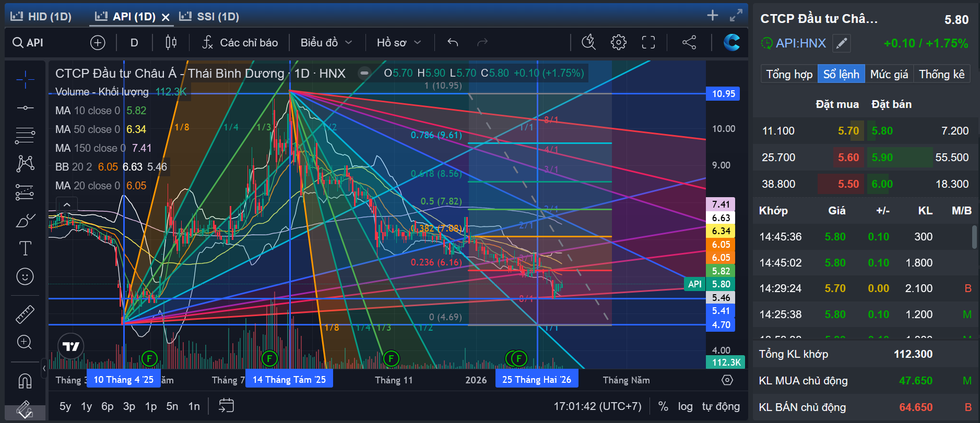Open the Thống kê tab

tap(941, 74)
